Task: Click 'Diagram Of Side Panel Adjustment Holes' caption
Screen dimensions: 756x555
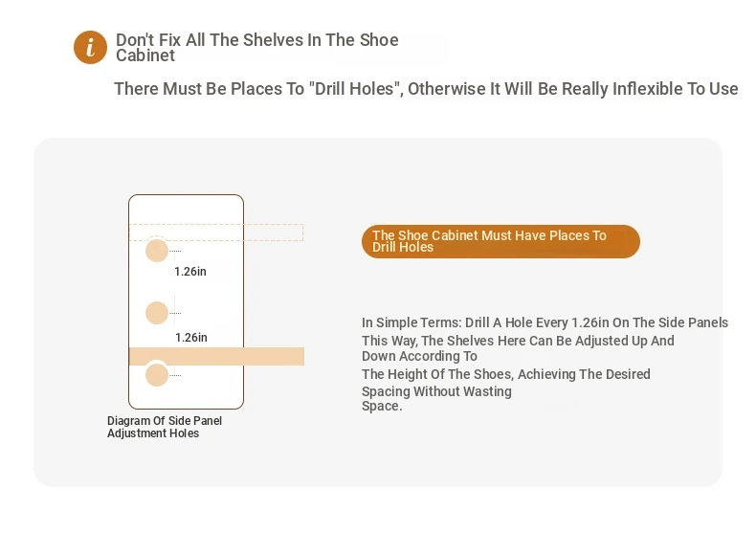Action: (165, 427)
